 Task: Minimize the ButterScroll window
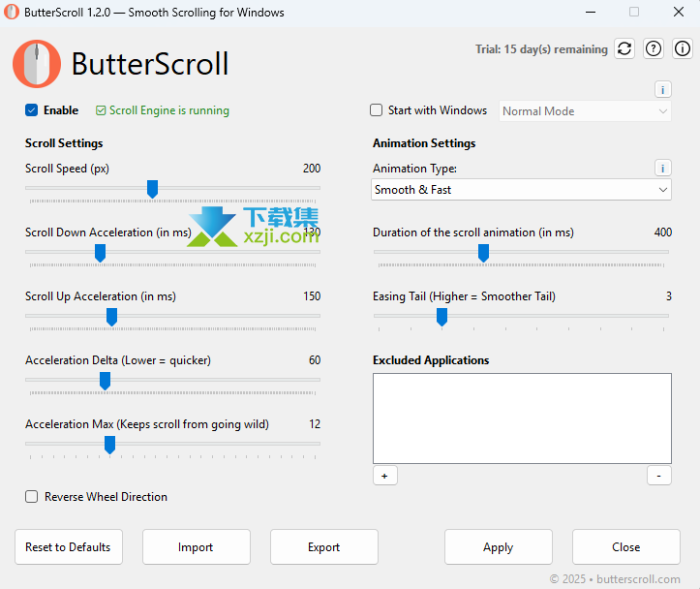click(591, 12)
